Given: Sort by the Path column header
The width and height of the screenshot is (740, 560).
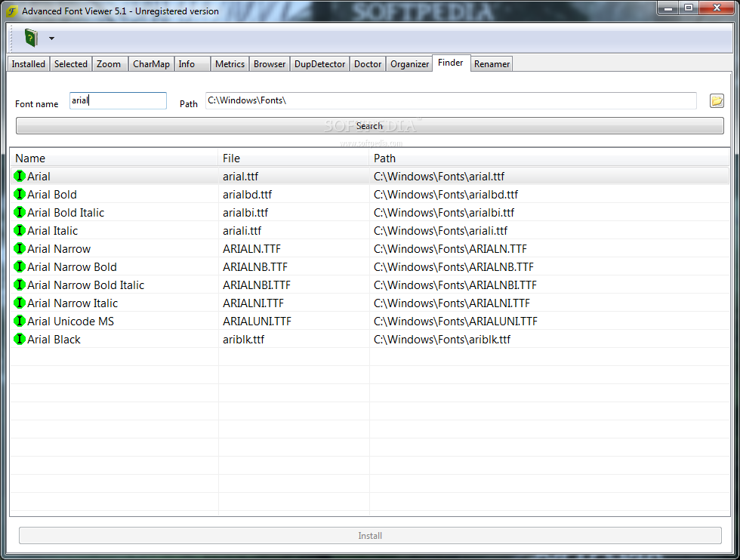Looking at the screenshot, I should (550, 158).
